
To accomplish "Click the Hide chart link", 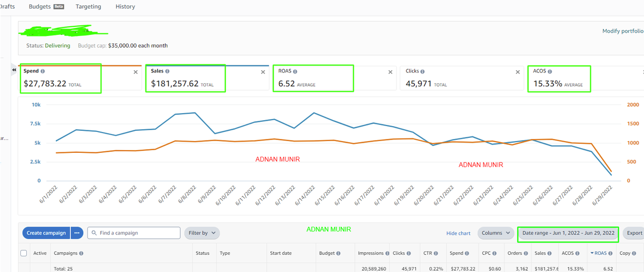I will tap(458, 233).
